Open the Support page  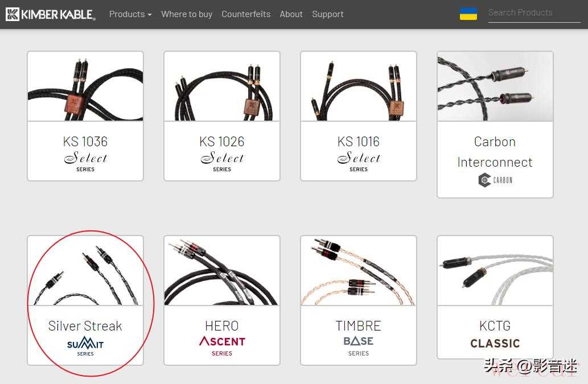pos(327,14)
